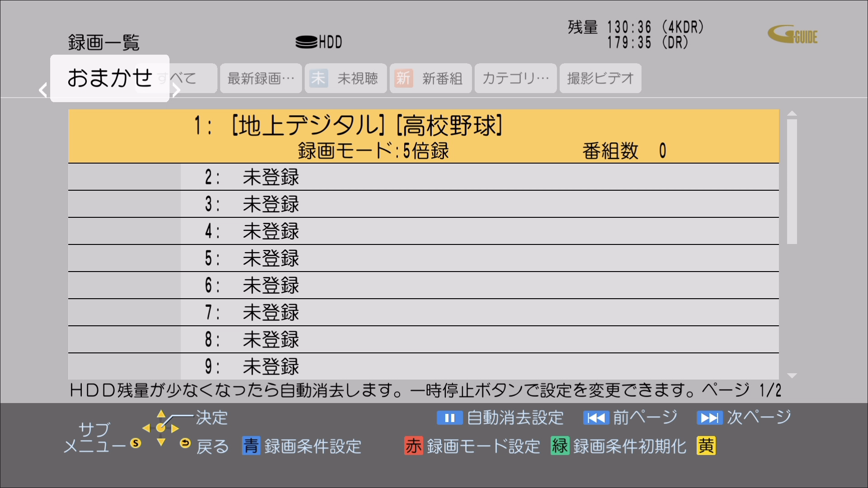Click the G-GUIDE logo

coord(793,34)
